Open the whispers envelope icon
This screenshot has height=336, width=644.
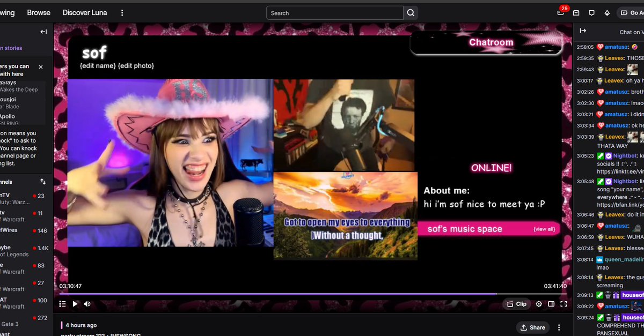[576, 13]
